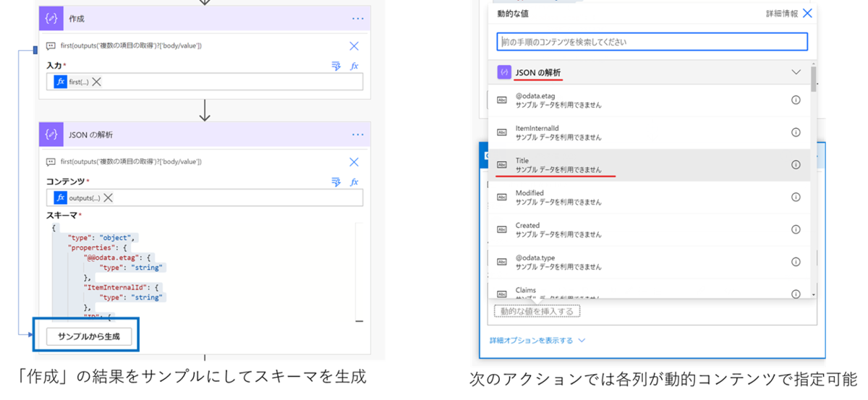Open the JSON の解析 ellipsis menu
This screenshot has width=868, height=400.
[x=357, y=135]
